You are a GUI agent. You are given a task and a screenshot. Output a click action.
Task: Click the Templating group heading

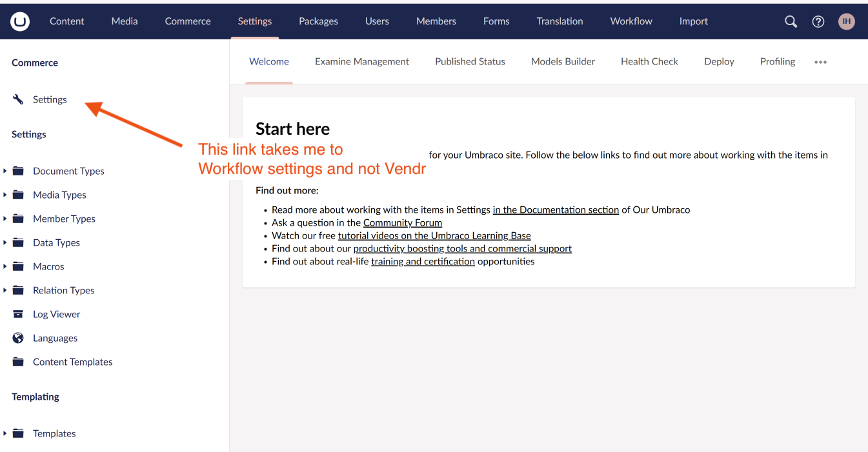(35, 397)
